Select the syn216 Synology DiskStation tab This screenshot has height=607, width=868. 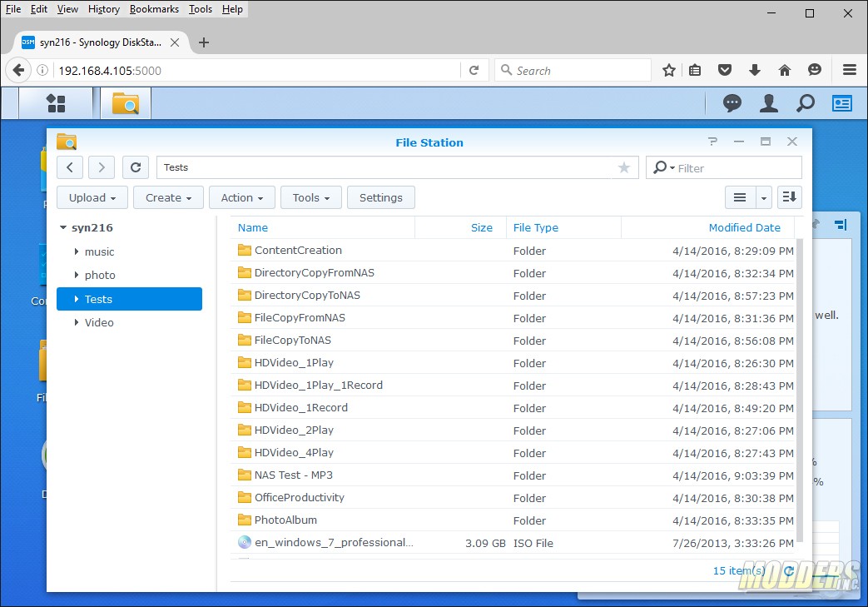point(100,42)
